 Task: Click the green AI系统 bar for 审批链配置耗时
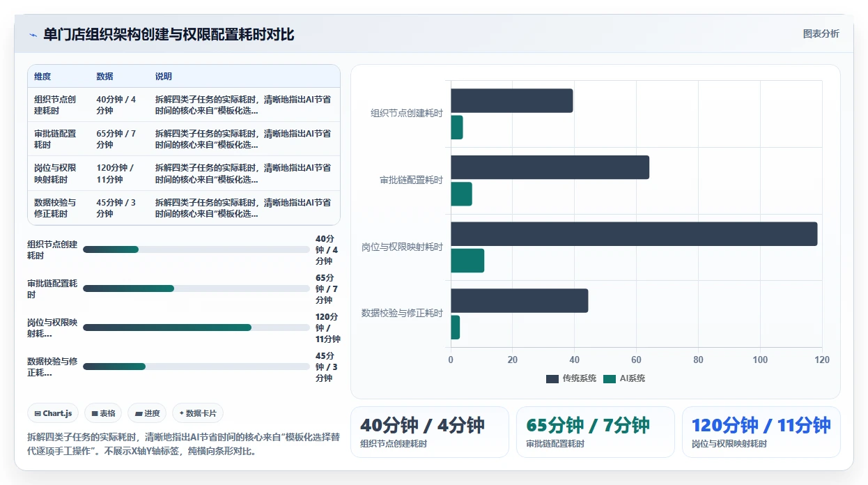(x=461, y=194)
